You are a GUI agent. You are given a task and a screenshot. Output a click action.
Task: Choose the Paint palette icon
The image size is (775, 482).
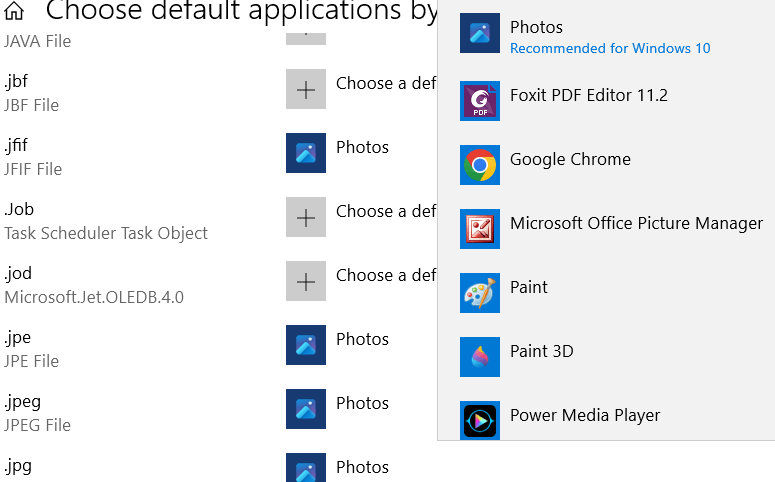pos(479,293)
